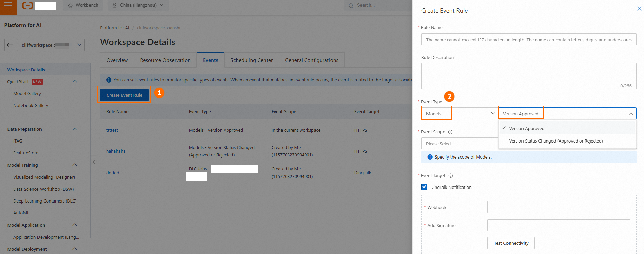Toggle the DingTalk Notification checkbox
The height and width of the screenshot is (254, 644).
(x=424, y=187)
